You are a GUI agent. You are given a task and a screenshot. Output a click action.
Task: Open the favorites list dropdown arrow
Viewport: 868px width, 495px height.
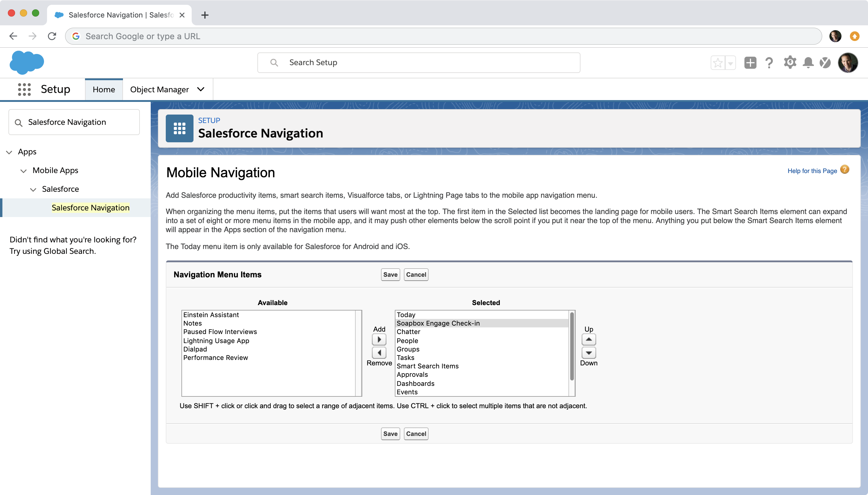click(x=730, y=63)
